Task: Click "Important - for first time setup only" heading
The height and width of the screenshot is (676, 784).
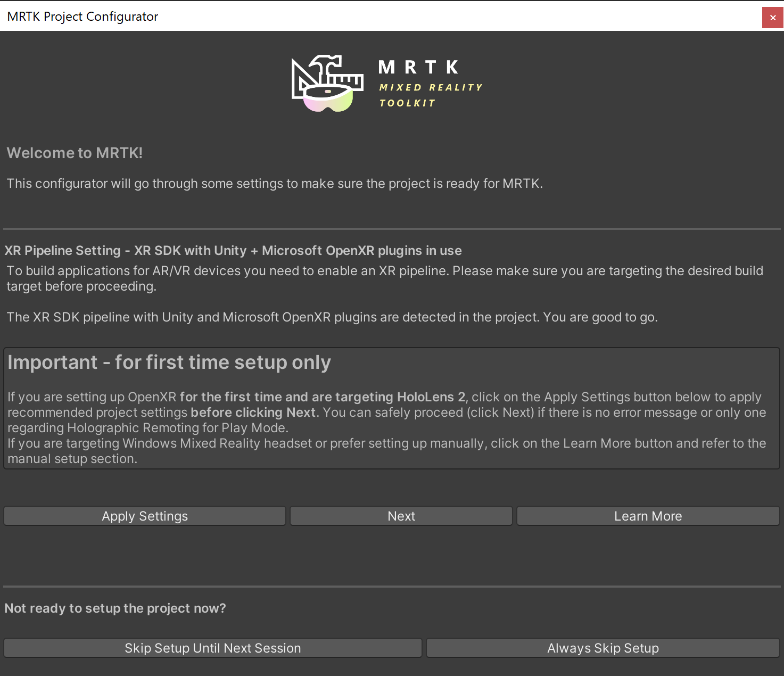Action: [x=169, y=362]
